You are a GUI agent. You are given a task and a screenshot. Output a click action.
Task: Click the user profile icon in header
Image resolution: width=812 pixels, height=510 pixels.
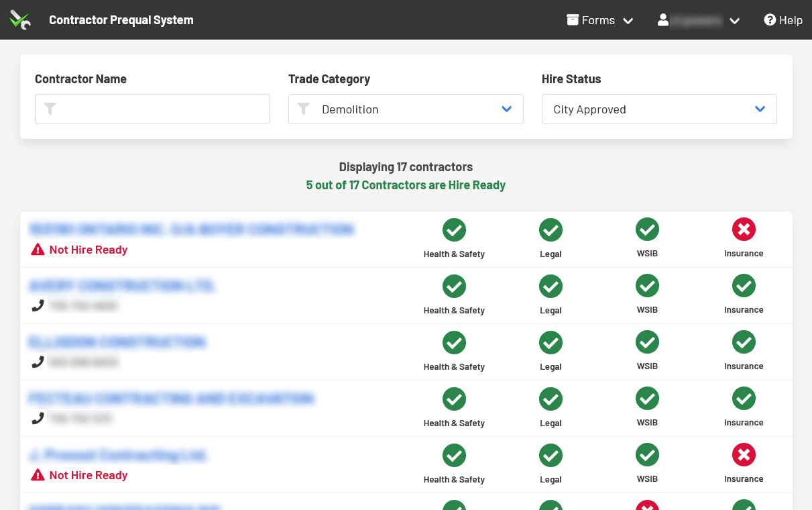coord(663,20)
